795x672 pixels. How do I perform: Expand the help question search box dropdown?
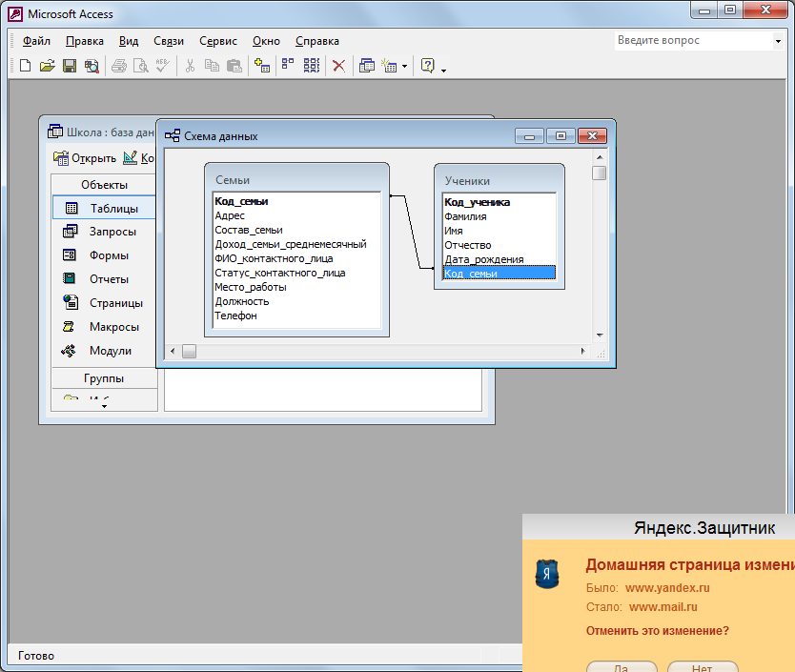pyautogui.click(x=778, y=41)
